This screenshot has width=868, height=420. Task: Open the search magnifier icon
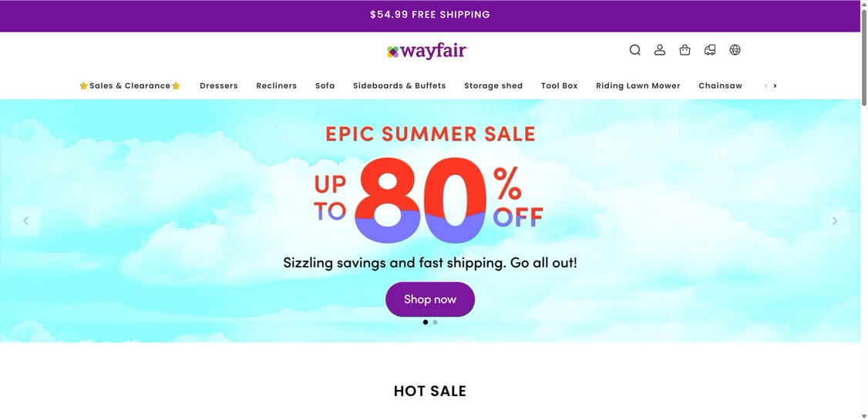click(634, 50)
